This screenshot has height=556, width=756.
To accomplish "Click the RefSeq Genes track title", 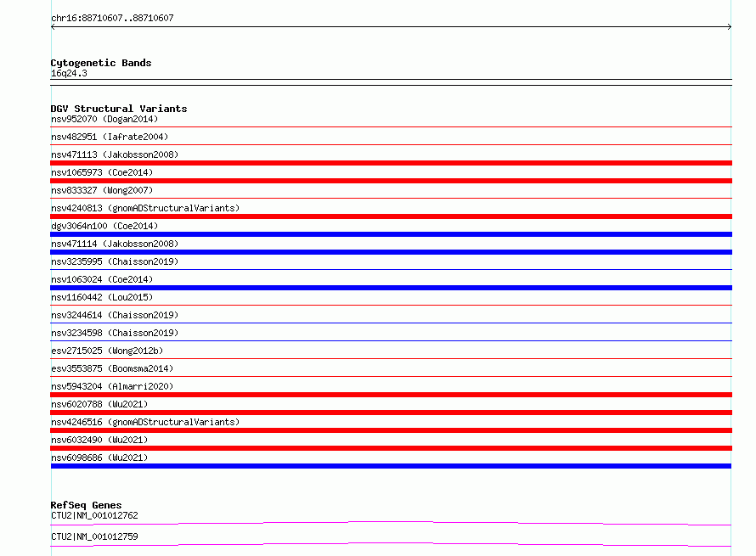I will (x=86, y=505).
